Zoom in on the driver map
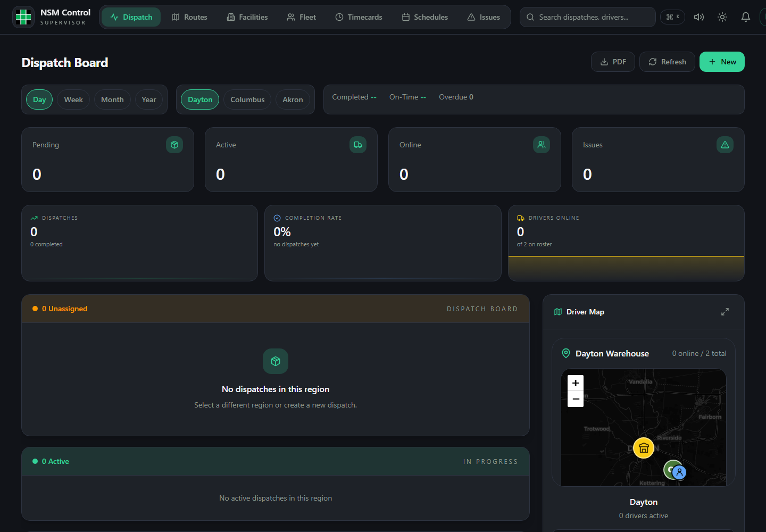766x532 pixels. coord(576,383)
